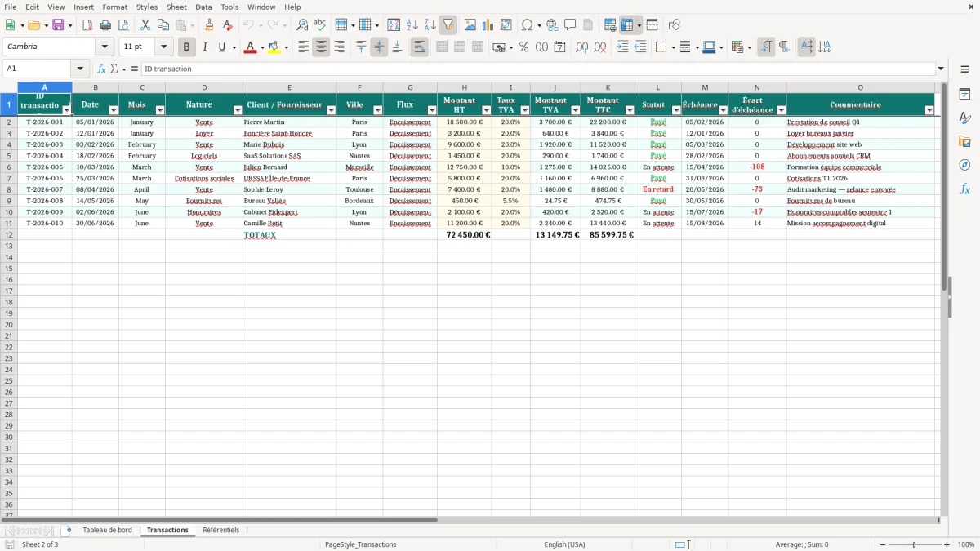Click Sort Descending icon
The width and height of the screenshot is (980, 551).
coord(430,25)
